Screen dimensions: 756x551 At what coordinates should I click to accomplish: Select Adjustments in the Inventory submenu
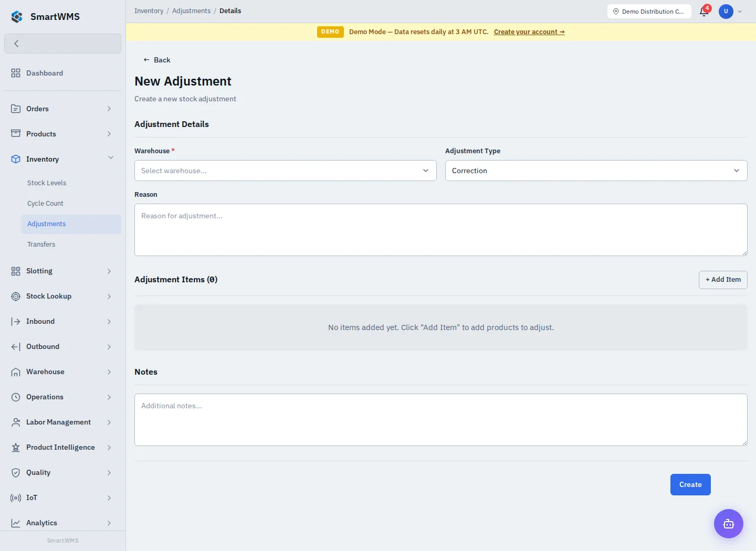(x=71, y=224)
